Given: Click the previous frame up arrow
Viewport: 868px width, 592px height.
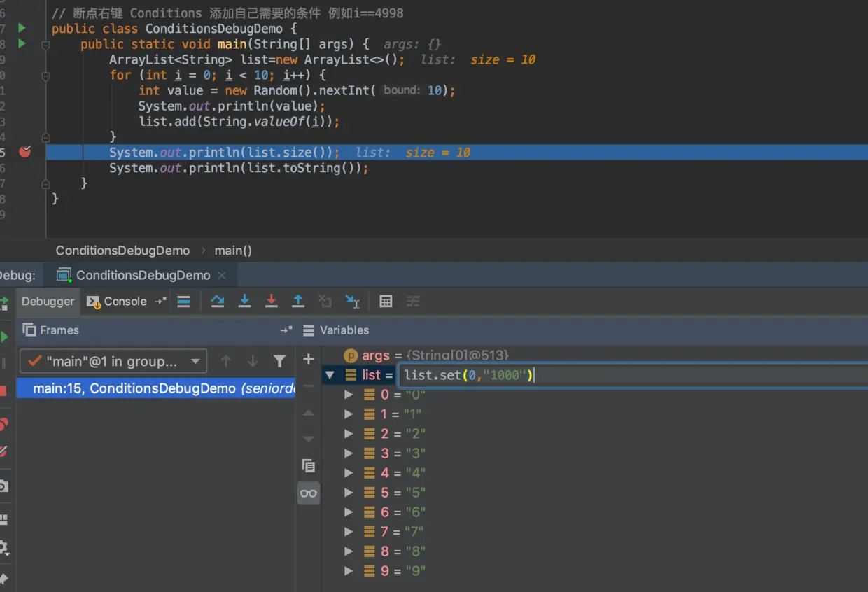Looking at the screenshot, I should tap(225, 361).
